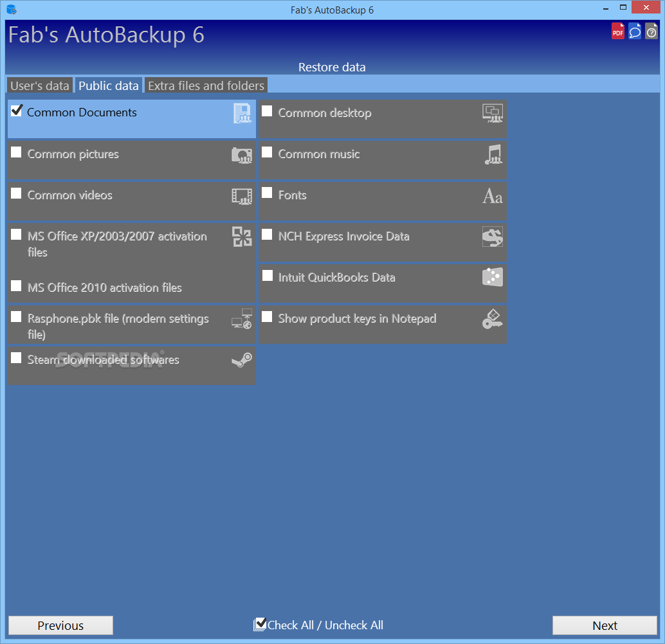The width and height of the screenshot is (665, 644).
Task: Click the Common Documents file icon
Action: (x=242, y=113)
